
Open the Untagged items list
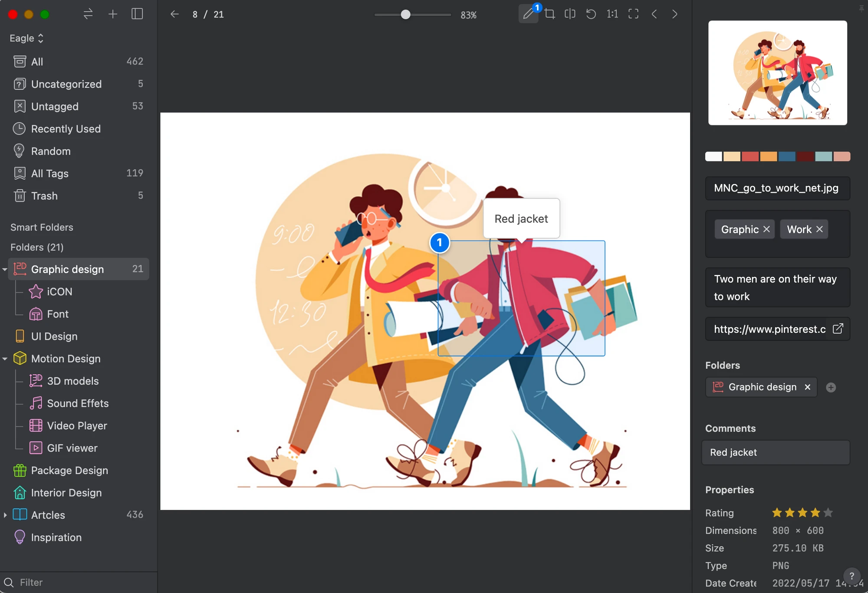55,106
